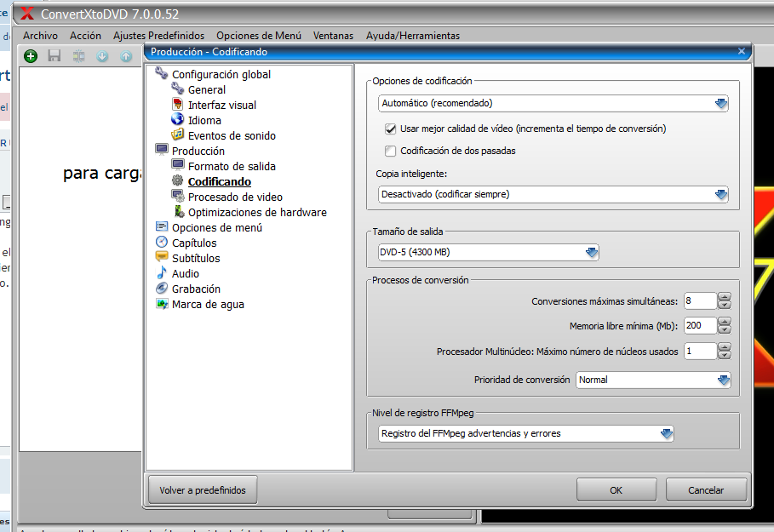Viewport: 774px width, 532px height.
Task: Click the green add file toolbar icon
Action: 31,56
